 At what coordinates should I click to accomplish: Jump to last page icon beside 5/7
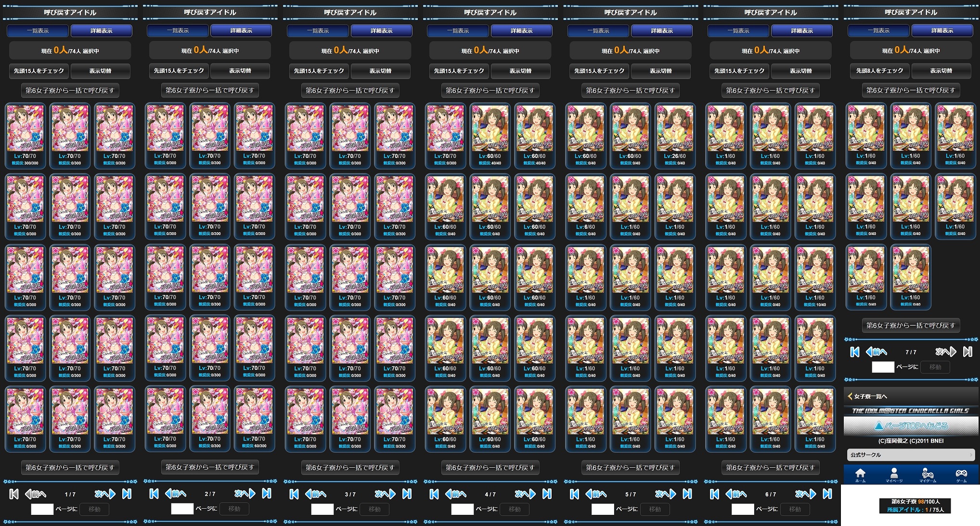[687, 494]
